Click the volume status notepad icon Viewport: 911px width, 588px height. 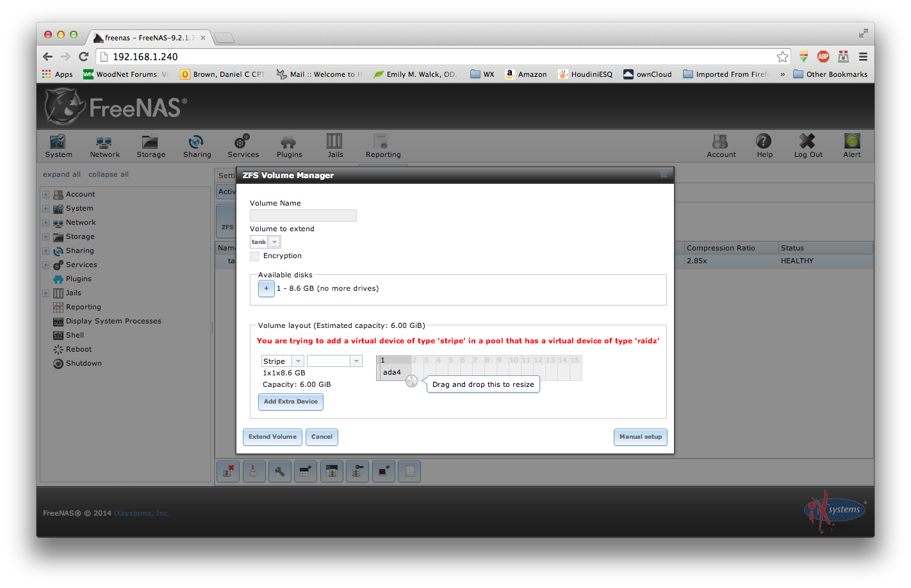click(x=409, y=472)
